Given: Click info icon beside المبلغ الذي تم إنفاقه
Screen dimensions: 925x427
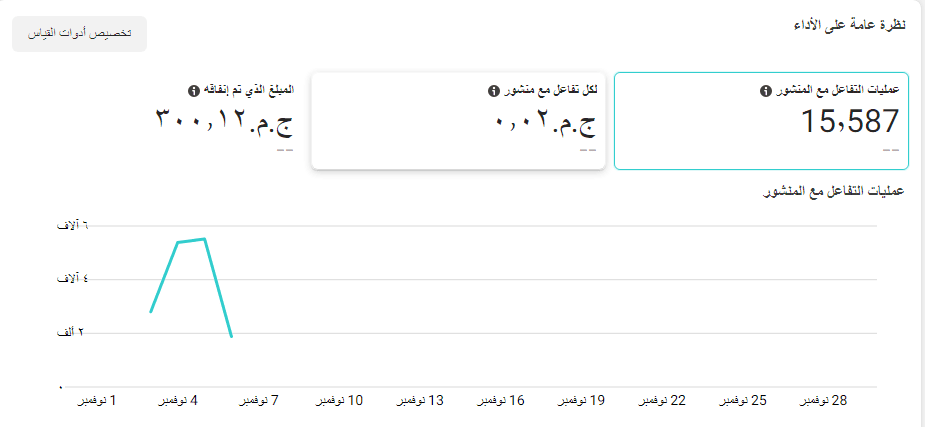Looking at the screenshot, I should click(192, 91).
